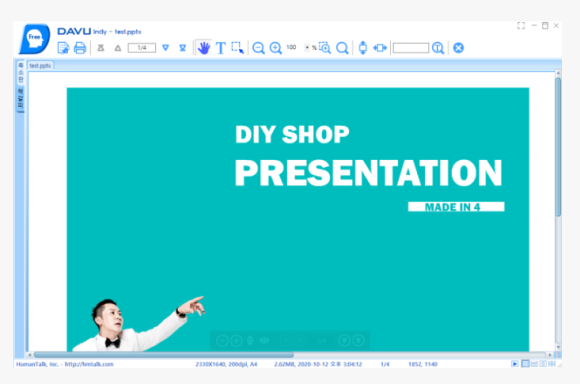Image resolution: width=580 pixels, height=384 pixels.
Task: Start slideshow play button in status bar
Action: coord(515,364)
